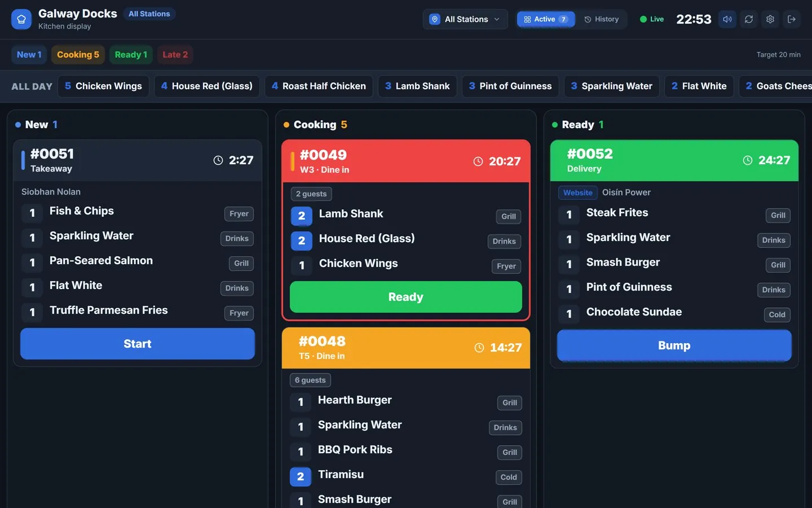
Task: Select Chicken Wings all-day chip
Action: (103, 86)
